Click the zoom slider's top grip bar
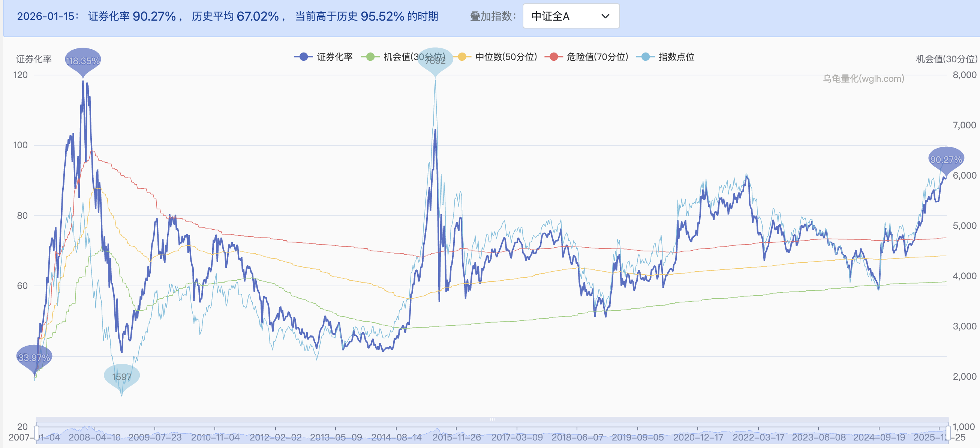 [x=492, y=419]
